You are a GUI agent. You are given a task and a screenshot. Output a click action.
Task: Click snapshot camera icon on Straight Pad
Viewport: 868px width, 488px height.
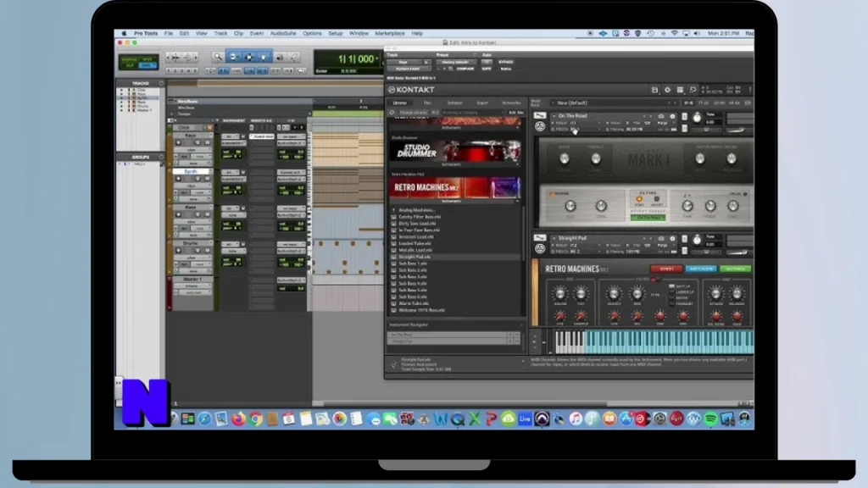point(661,238)
